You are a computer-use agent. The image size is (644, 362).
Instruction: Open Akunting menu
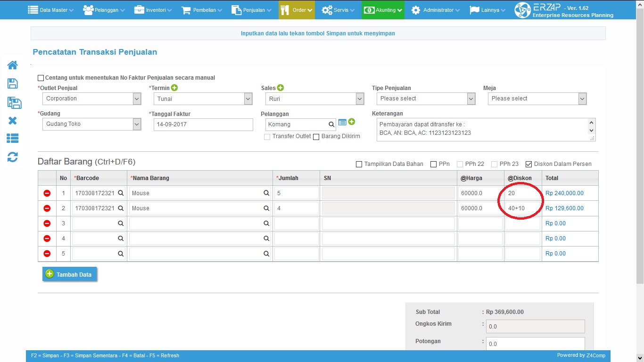click(383, 10)
